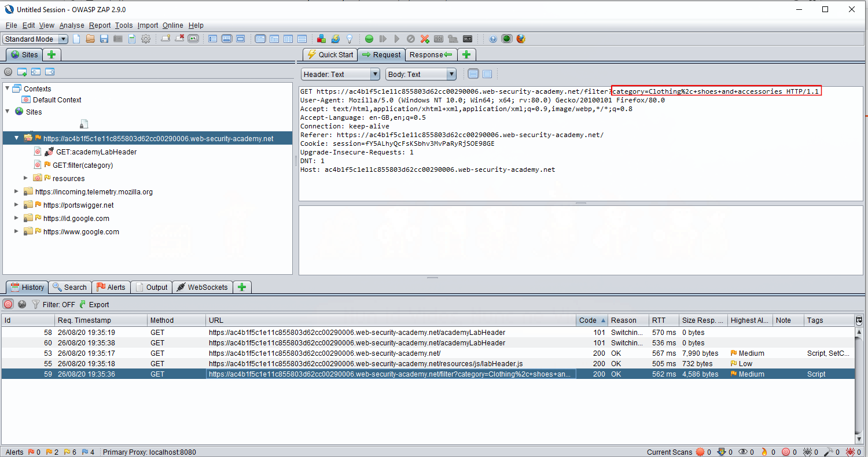
Task: Click the green HUD radar toolbar icon
Action: pyautogui.click(x=507, y=39)
